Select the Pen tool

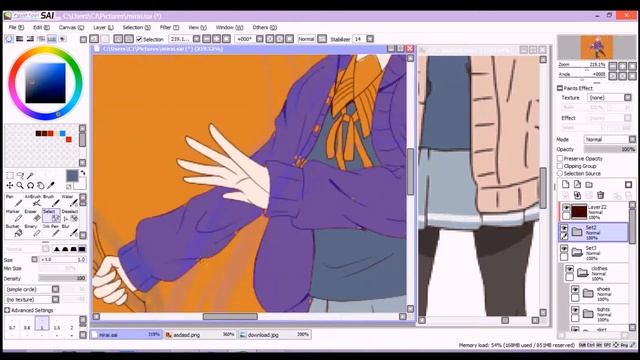point(13,201)
